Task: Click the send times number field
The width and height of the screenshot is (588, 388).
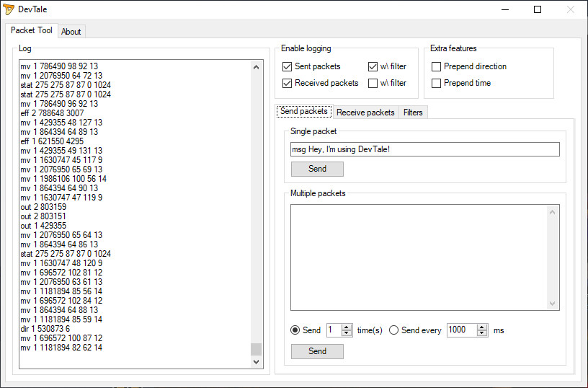Action: pyautogui.click(x=334, y=330)
